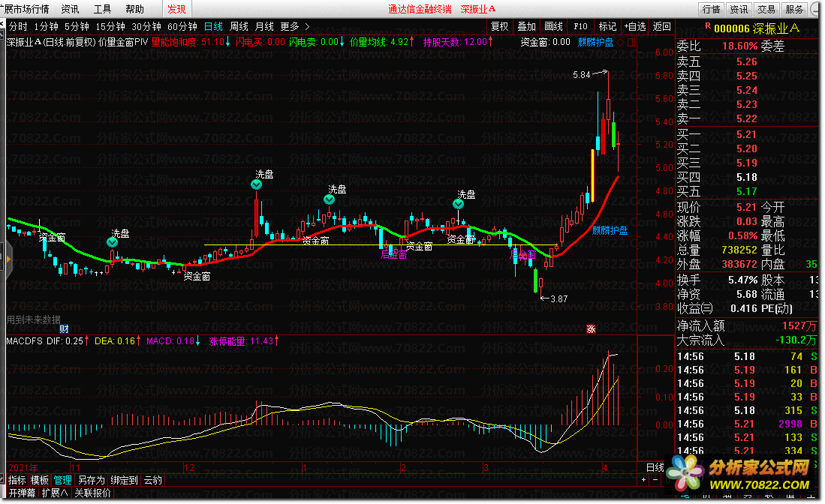Image resolution: width=825 pixels, height=504 pixels.
Task: Switch to 1分钟 period
Action: tap(47, 26)
